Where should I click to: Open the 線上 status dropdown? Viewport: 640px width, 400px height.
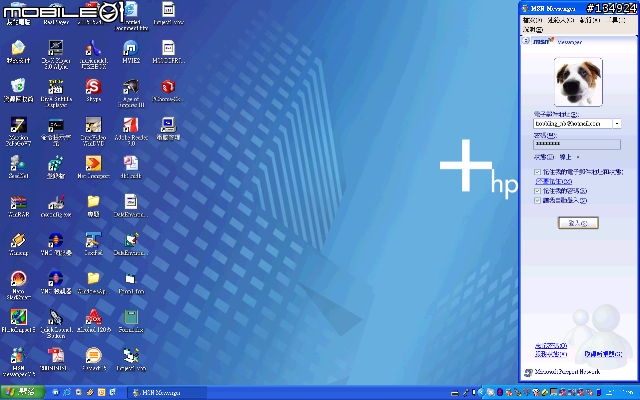[569, 157]
